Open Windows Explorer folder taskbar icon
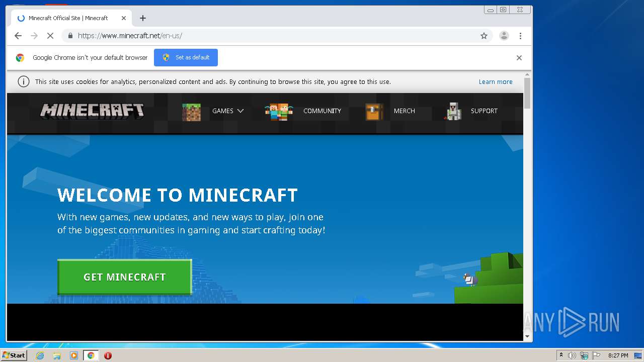The image size is (644, 362). [x=57, y=355]
